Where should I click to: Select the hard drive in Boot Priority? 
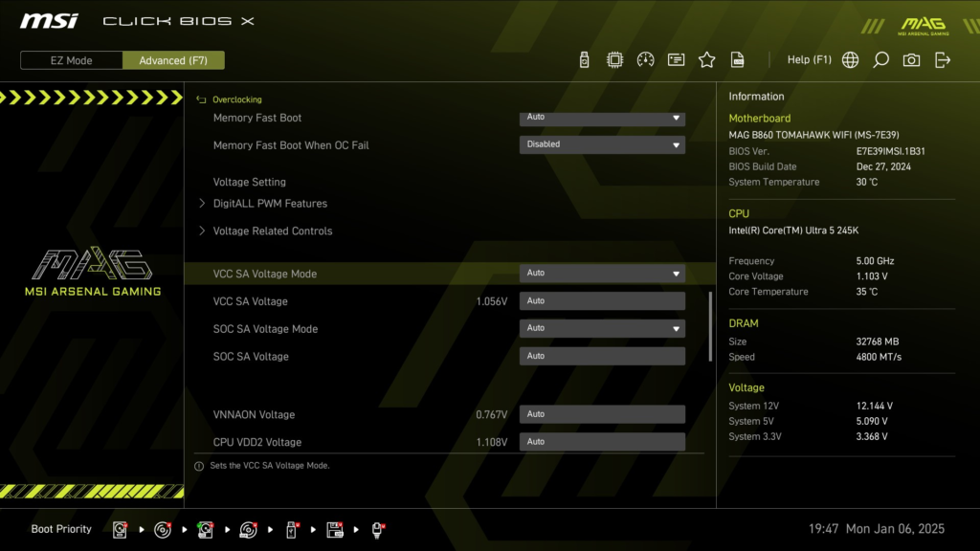pyautogui.click(x=119, y=529)
